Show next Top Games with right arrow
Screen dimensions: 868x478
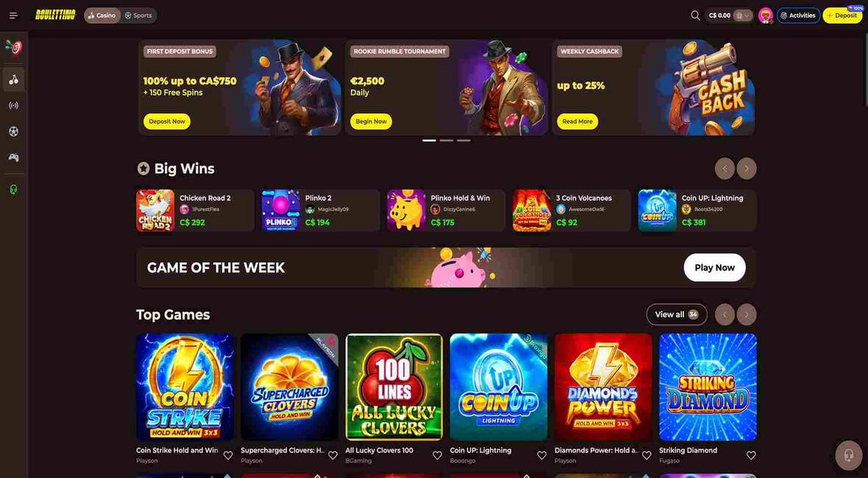746,315
